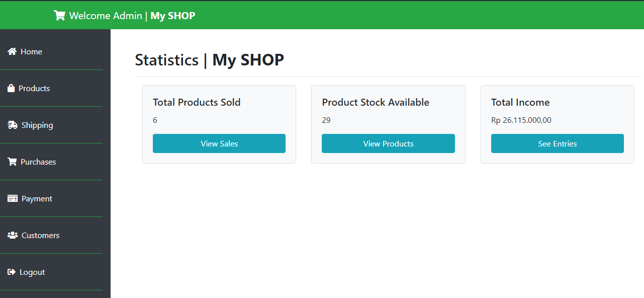
Task: Click the Logout exit arrow icon
Action: pos(12,272)
